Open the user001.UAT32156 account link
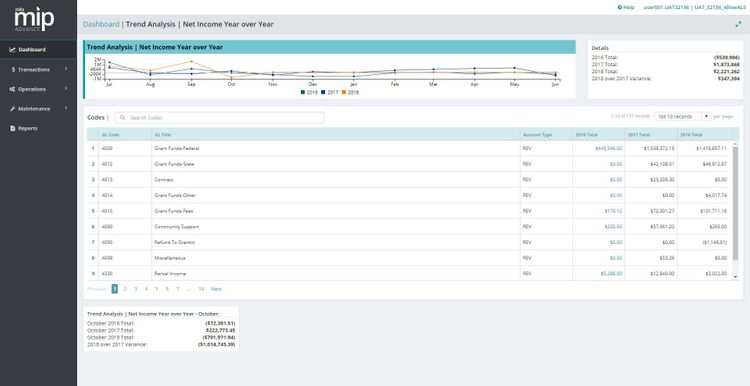The height and width of the screenshot is (386, 750). (x=666, y=7)
